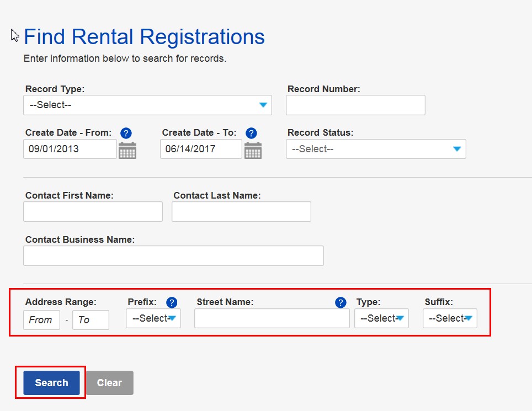Open calendar picker for Create Date To
This screenshot has height=411, width=532.
[x=253, y=150]
